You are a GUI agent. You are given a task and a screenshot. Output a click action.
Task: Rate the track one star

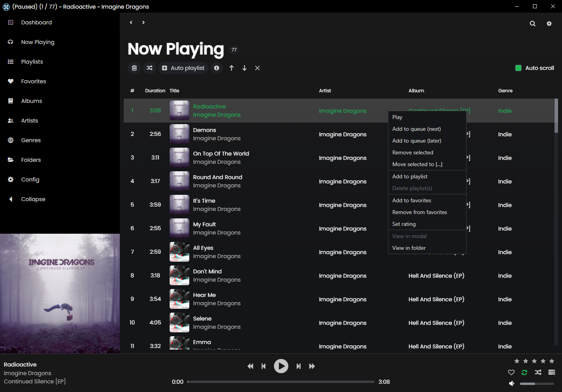pos(517,361)
